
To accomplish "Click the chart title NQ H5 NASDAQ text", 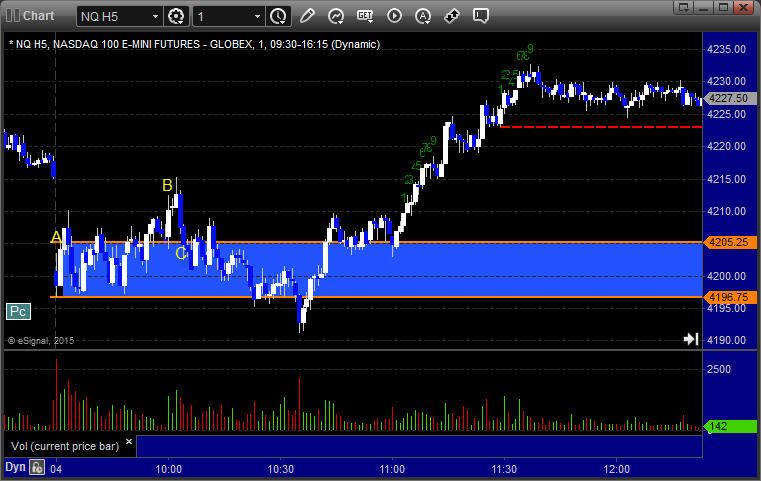I will pos(194,44).
